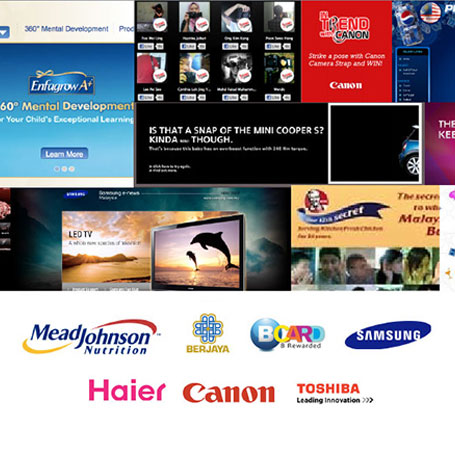Like the red shirt photo
455x450 pixels.
tap(146, 97)
